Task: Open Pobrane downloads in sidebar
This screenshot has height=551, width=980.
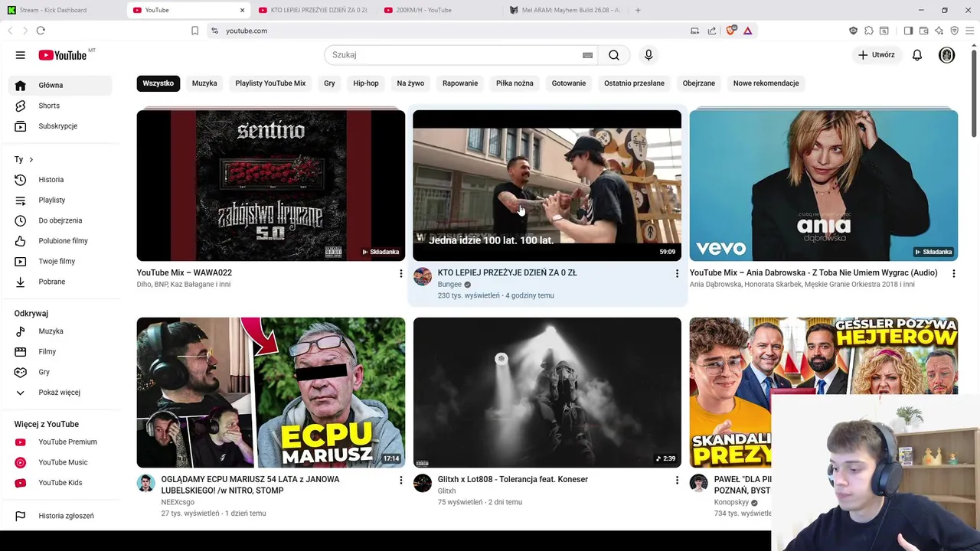Action: click(x=60, y=282)
